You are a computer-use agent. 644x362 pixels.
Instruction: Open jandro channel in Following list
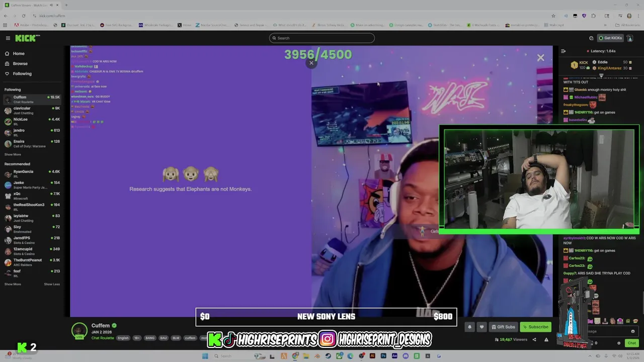[x=32, y=132]
